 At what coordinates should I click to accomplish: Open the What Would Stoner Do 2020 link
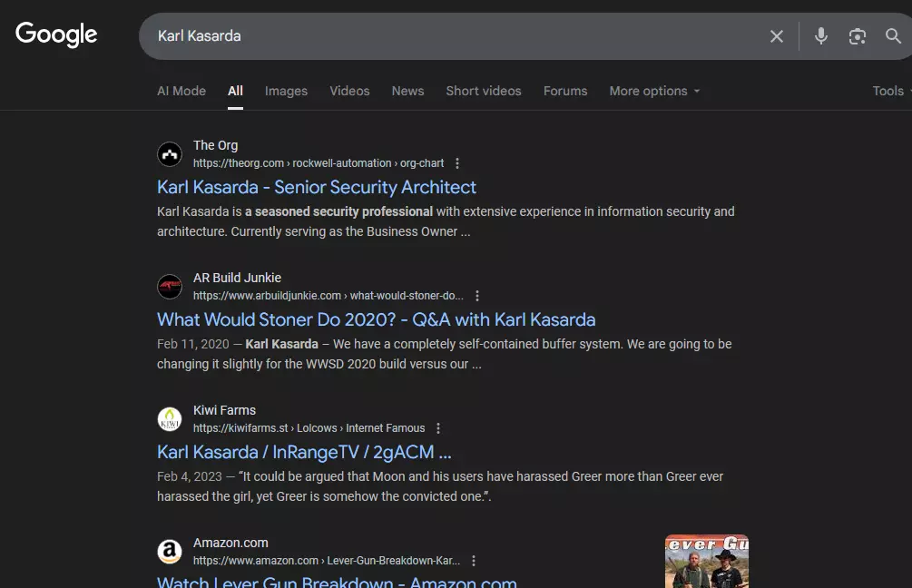tap(377, 320)
